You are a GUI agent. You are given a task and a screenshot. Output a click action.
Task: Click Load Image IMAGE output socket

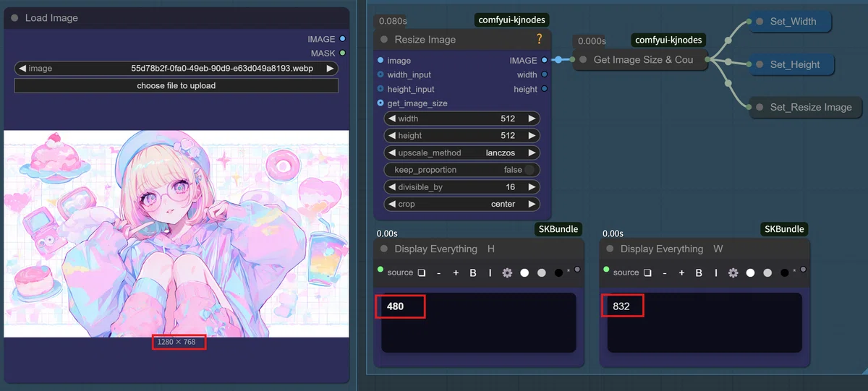tap(342, 39)
